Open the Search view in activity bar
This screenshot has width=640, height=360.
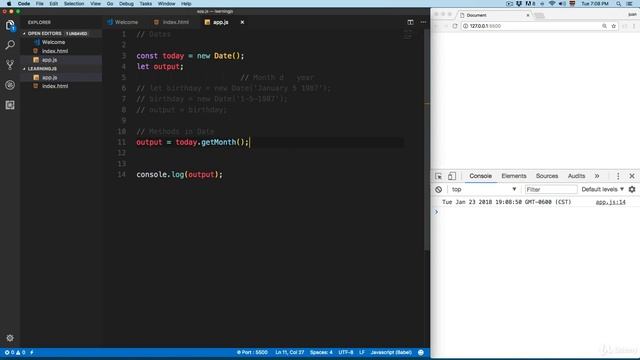tap(10, 45)
